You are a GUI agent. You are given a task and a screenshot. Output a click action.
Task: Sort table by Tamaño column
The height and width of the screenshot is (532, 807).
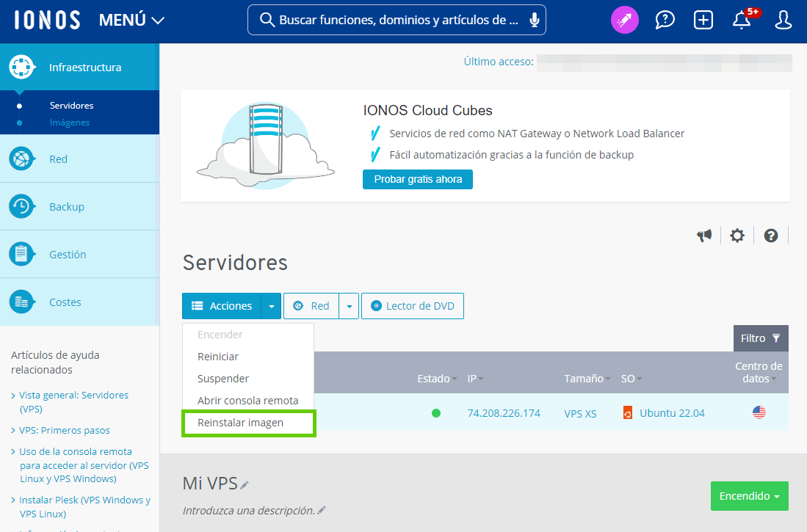click(x=587, y=379)
